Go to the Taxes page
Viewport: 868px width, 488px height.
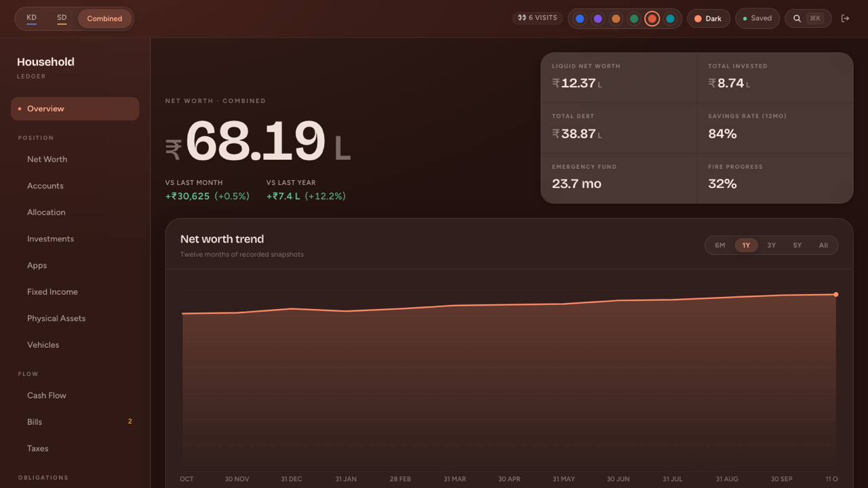click(75, 448)
